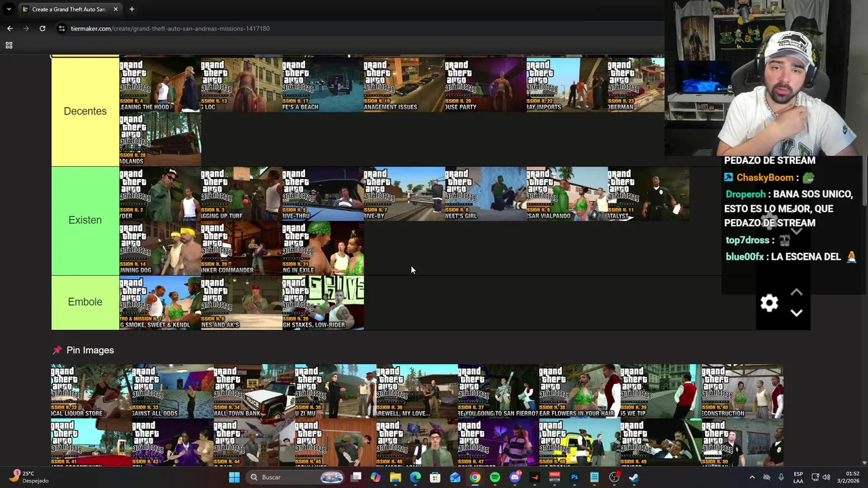Select the Existen tier label
Image resolution: width=868 pixels, height=488 pixels.
85,220
